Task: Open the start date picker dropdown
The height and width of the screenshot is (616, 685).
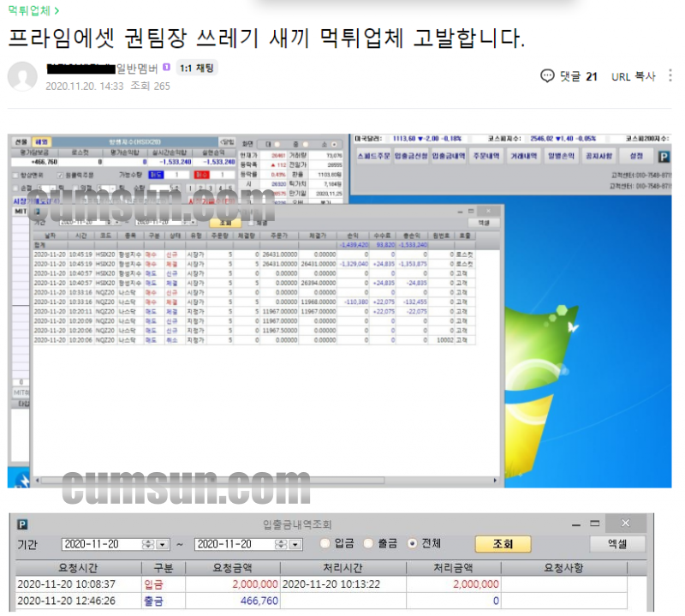Action: click(x=164, y=544)
